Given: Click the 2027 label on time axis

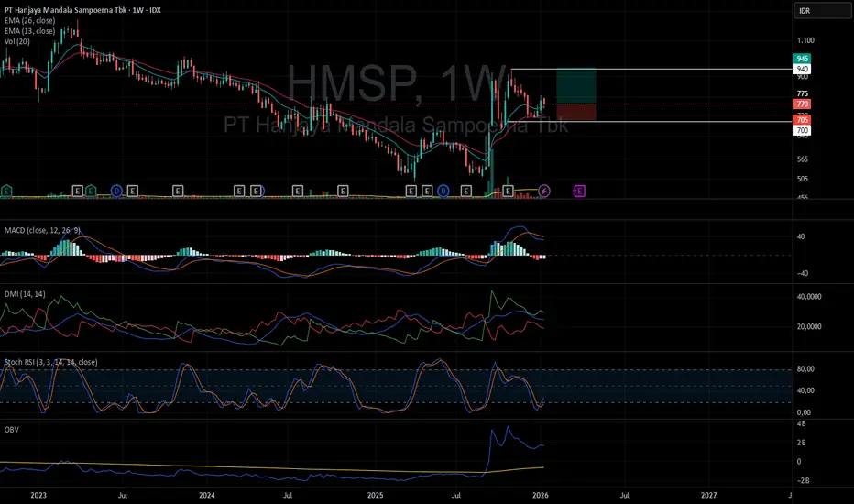Looking at the screenshot, I should [x=708, y=495].
